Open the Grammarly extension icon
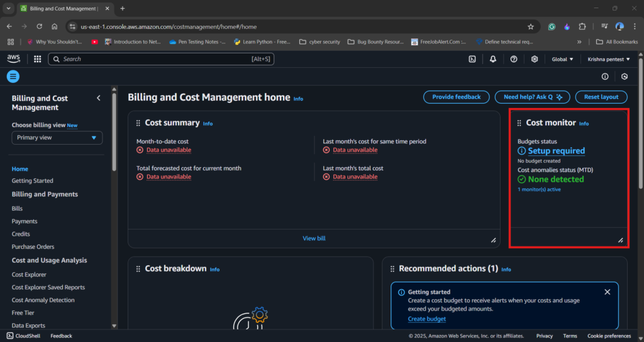This screenshot has width=644, height=342. [x=552, y=26]
